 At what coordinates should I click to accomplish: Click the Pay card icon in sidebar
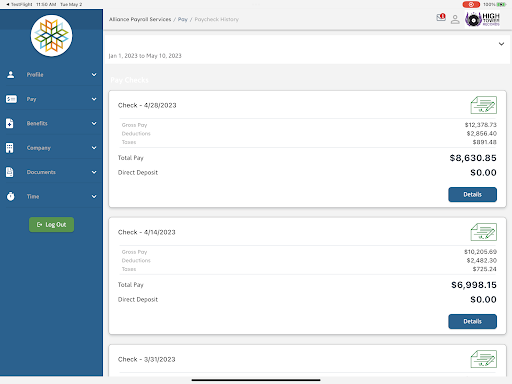click(x=11, y=99)
